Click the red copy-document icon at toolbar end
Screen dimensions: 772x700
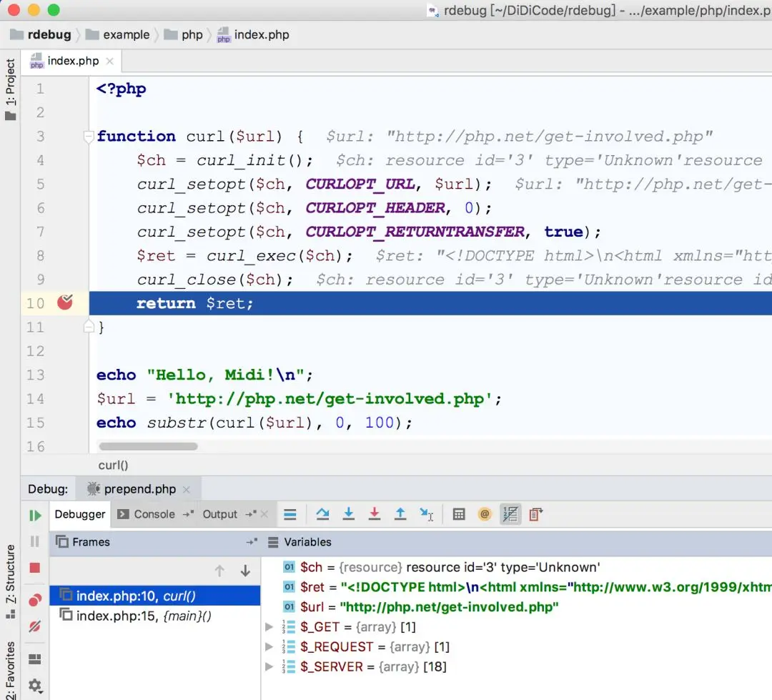click(x=535, y=514)
